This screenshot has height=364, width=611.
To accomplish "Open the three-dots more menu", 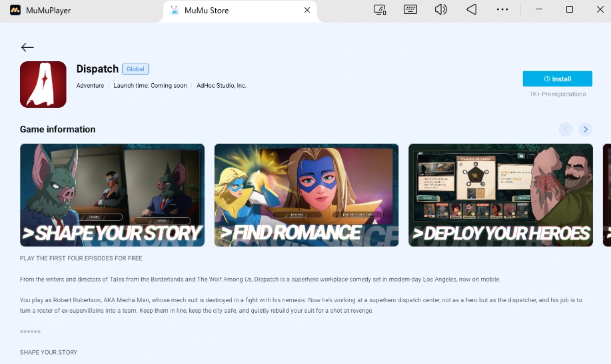I will pos(502,10).
